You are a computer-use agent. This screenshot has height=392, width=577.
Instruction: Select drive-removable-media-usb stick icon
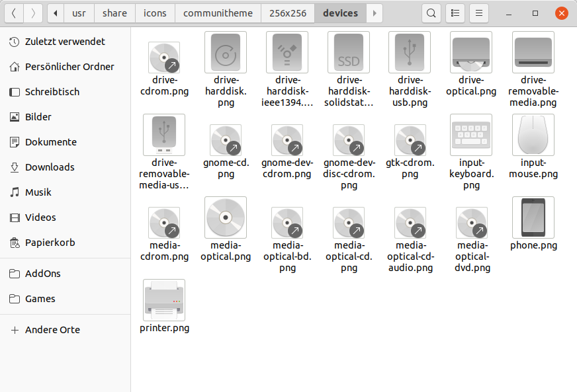(164, 135)
